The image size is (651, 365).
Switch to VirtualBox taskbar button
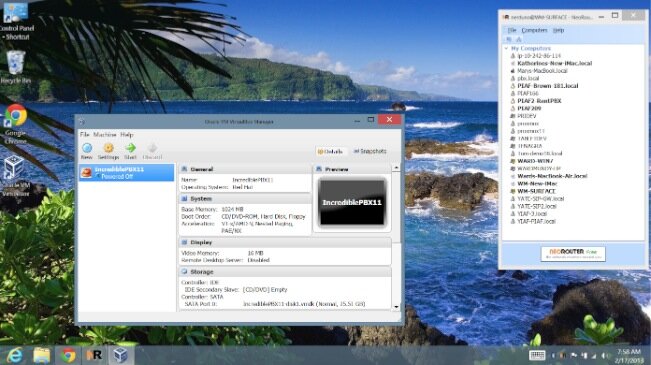tap(120, 355)
